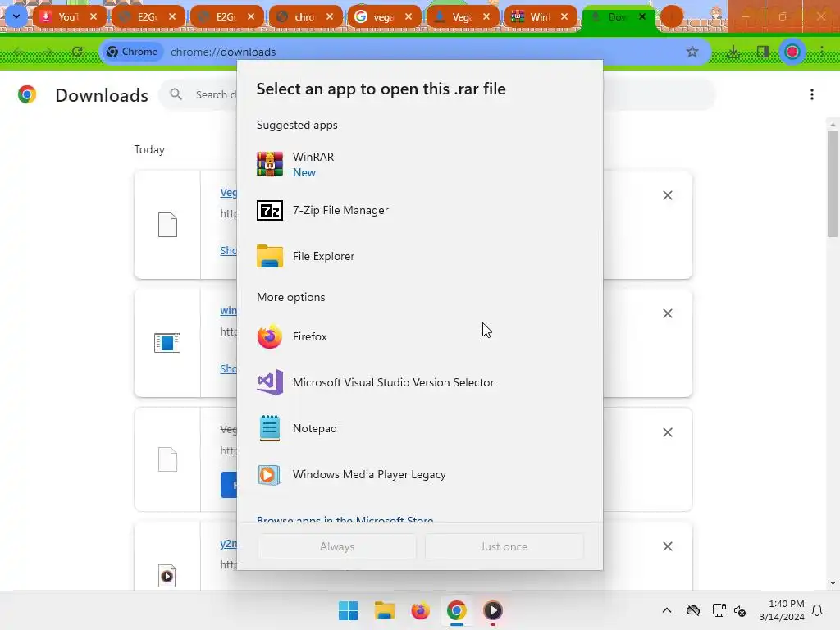Close the Vega download tab
Viewport: 840px width, 630px height.
[x=486, y=16]
